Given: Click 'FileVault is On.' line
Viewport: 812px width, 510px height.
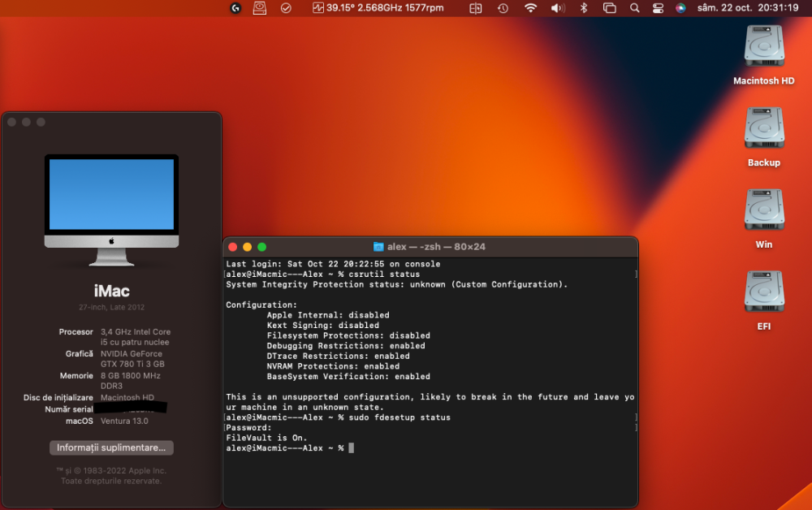Looking at the screenshot, I should coord(266,438).
